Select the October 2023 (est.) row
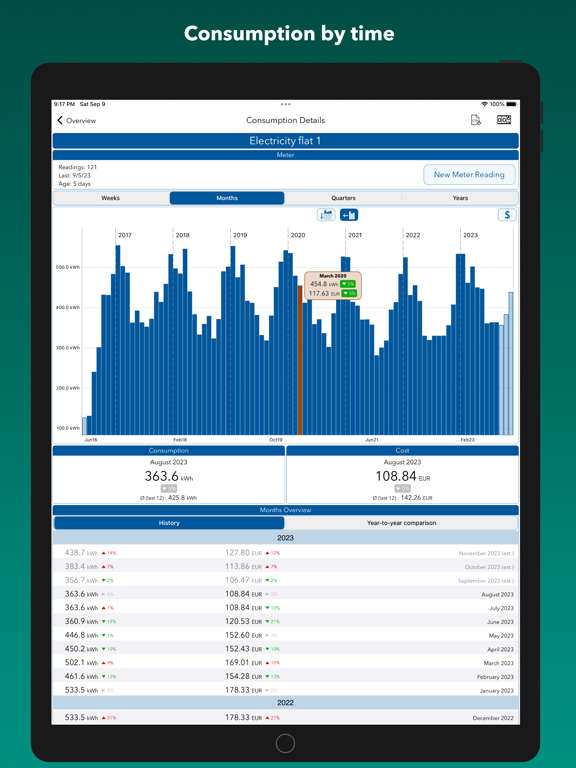This screenshot has width=576, height=768. (286, 567)
